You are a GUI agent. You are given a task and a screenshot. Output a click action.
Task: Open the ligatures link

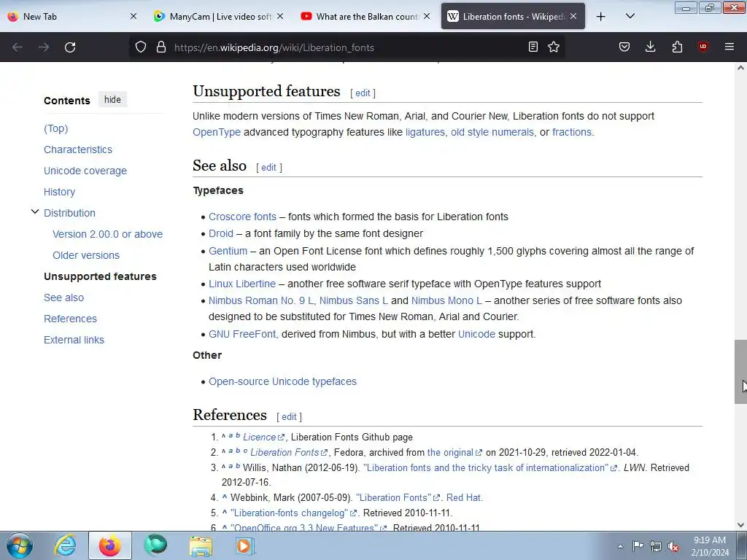pyautogui.click(x=425, y=132)
